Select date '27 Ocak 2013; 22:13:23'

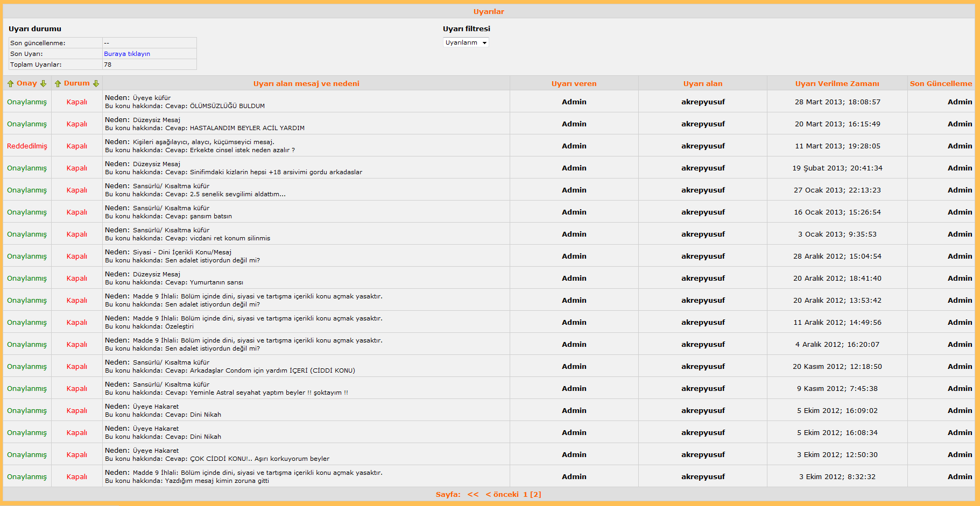coord(837,190)
